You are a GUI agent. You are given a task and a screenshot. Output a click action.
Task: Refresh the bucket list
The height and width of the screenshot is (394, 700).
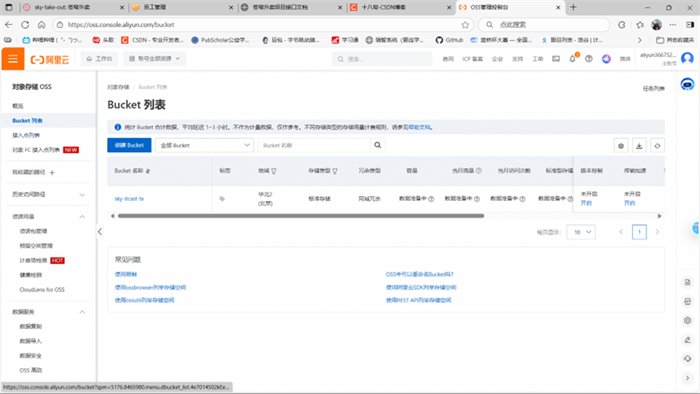click(657, 145)
